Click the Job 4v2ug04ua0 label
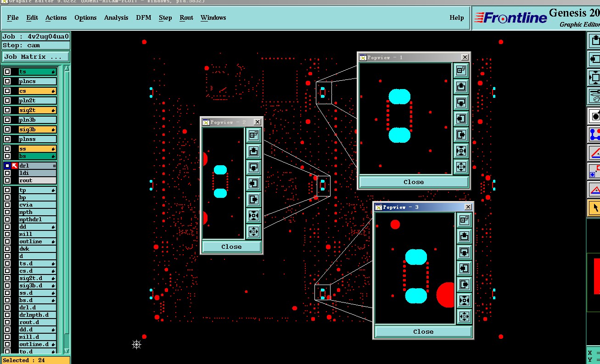The height and width of the screenshot is (364, 600). (36, 37)
